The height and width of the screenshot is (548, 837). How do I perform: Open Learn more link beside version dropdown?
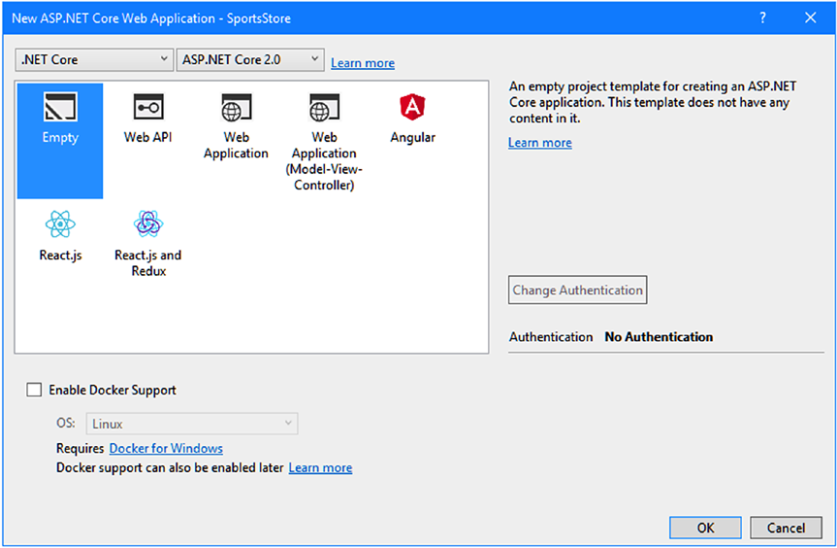pos(362,63)
